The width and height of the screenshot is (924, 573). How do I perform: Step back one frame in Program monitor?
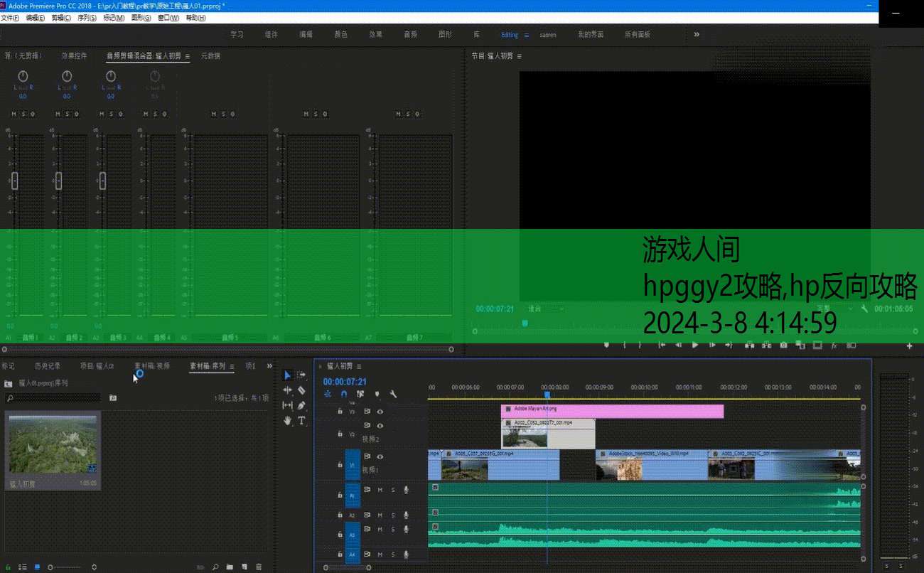pos(678,345)
